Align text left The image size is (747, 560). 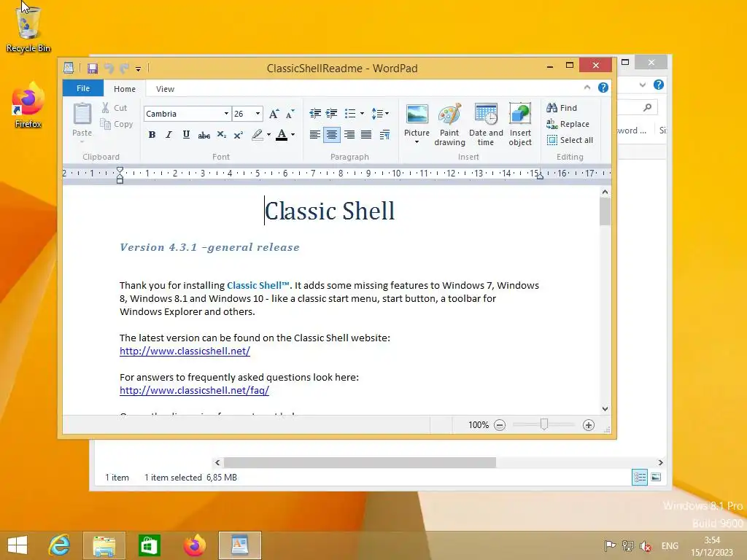315,135
